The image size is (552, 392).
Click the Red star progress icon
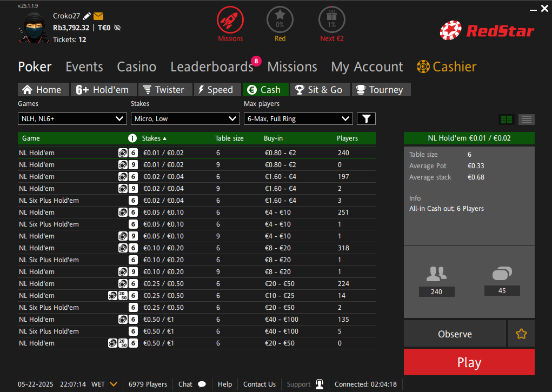[x=280, y=19]
